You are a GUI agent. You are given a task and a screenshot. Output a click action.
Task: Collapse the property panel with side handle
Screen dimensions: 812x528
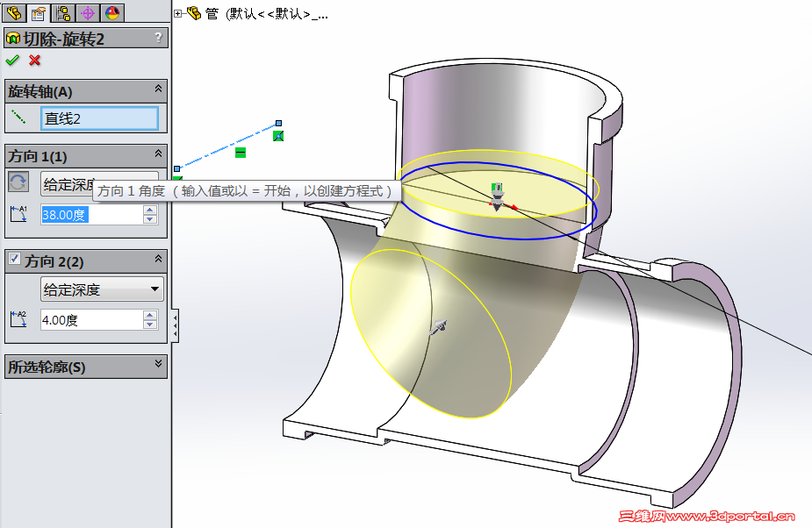tap(176, 325)
